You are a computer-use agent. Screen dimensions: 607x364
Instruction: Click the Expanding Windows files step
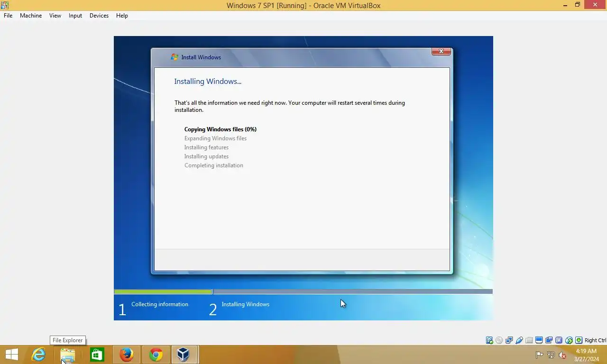click(x=215, y=138)
